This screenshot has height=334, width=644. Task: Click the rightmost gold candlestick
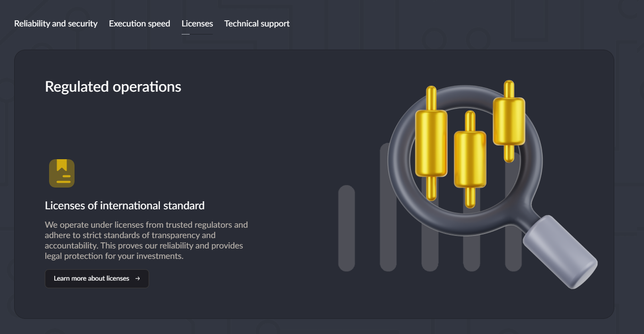tap(509, 121)
